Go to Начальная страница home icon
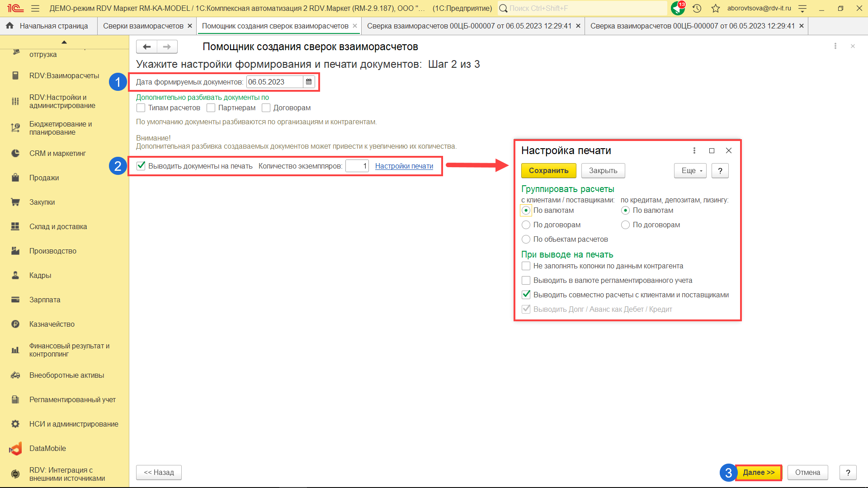 coord(10,26)
